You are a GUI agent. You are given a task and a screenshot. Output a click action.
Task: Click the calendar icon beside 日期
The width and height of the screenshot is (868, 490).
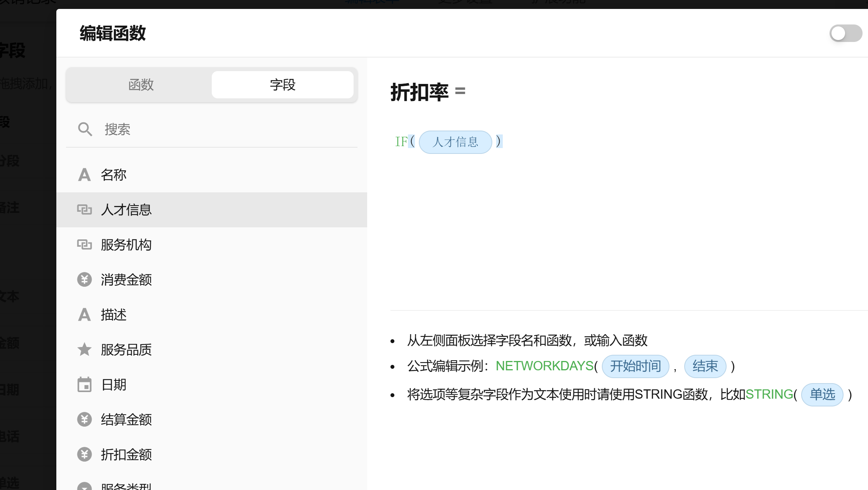pyautogui.click(x=84, y=385)
